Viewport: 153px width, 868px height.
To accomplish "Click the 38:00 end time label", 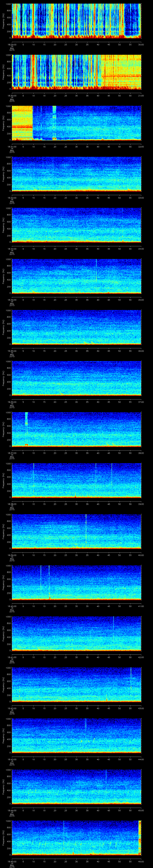I will [x=141, y=453].
